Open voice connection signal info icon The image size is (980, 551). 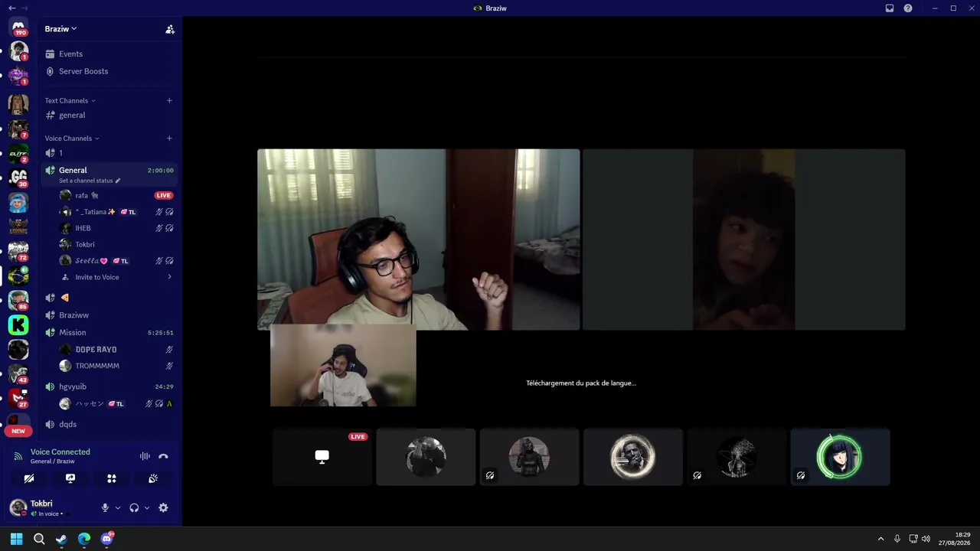pyautogui.click(x=18, y=456)
